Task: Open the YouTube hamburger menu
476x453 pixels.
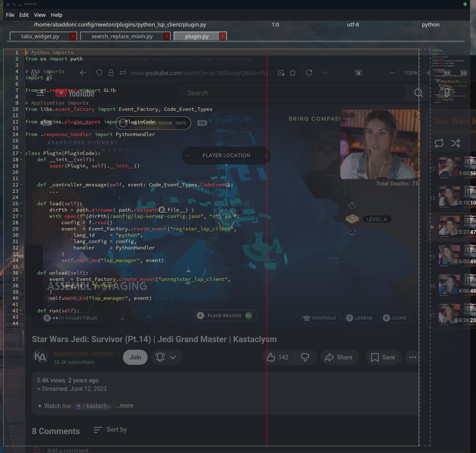Action: (x=40, y=93)
